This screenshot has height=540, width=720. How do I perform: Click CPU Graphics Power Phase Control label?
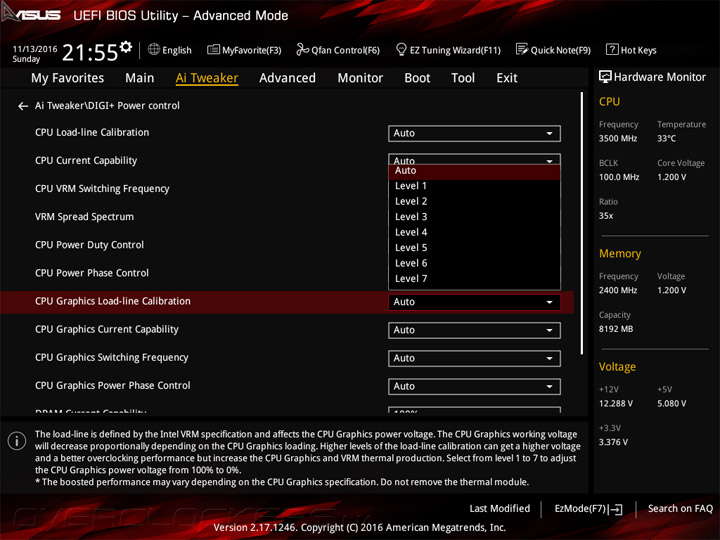(112, 385)
